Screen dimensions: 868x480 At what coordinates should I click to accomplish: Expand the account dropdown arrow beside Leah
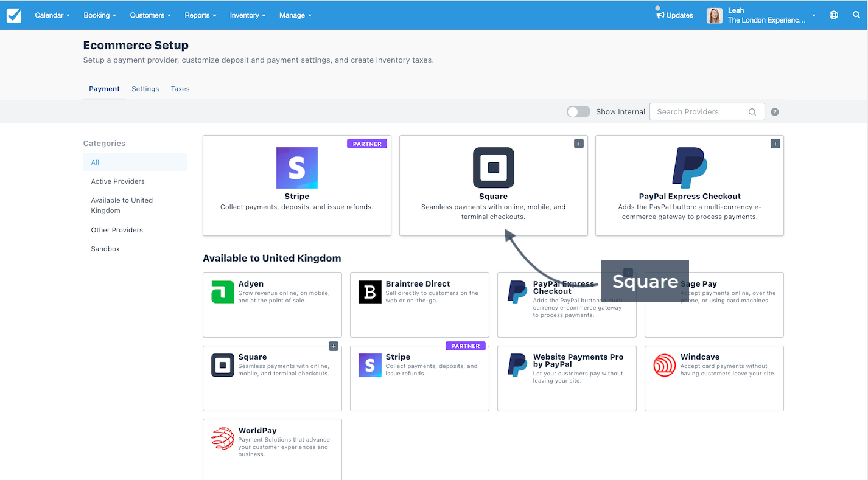(x=814, y=16)
